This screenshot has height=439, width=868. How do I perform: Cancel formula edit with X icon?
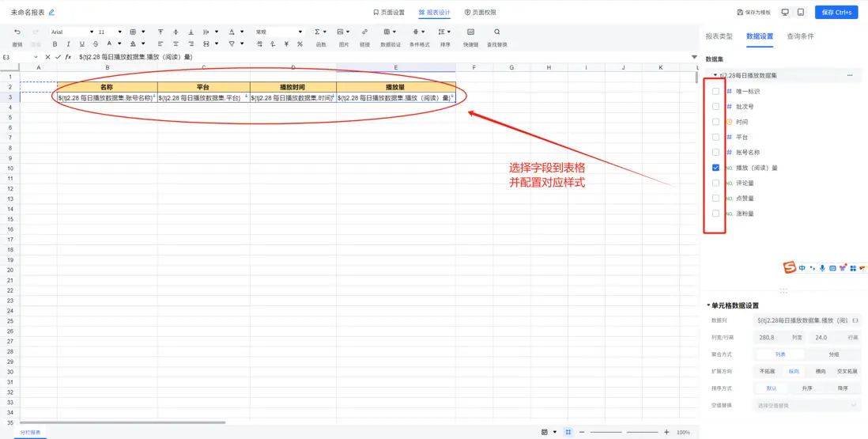click(x=47, y=56)
